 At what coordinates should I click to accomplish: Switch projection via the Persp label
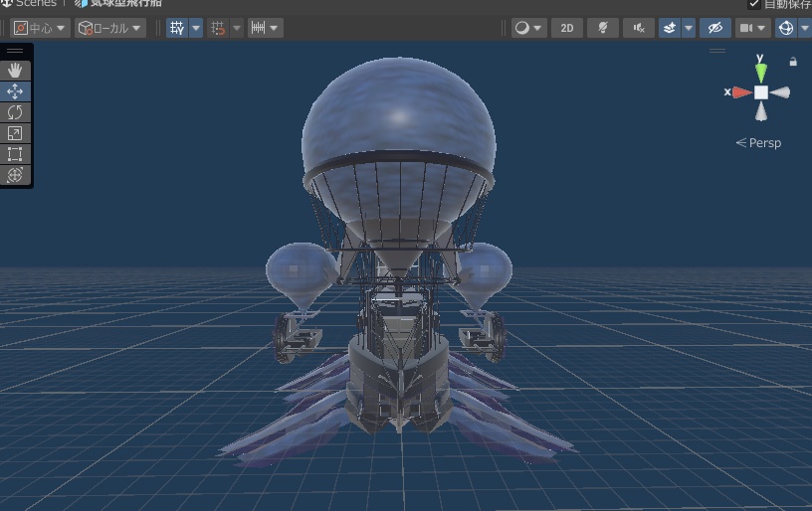pos(758,143)
